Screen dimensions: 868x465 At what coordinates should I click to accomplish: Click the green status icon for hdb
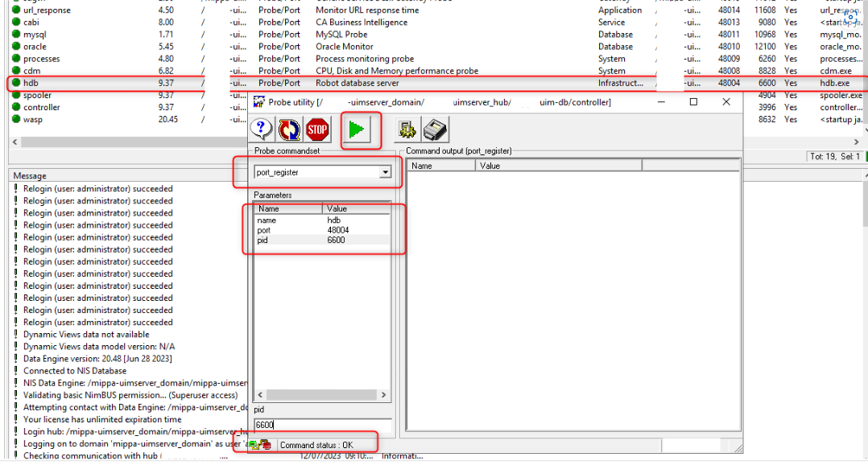point(16,83)
